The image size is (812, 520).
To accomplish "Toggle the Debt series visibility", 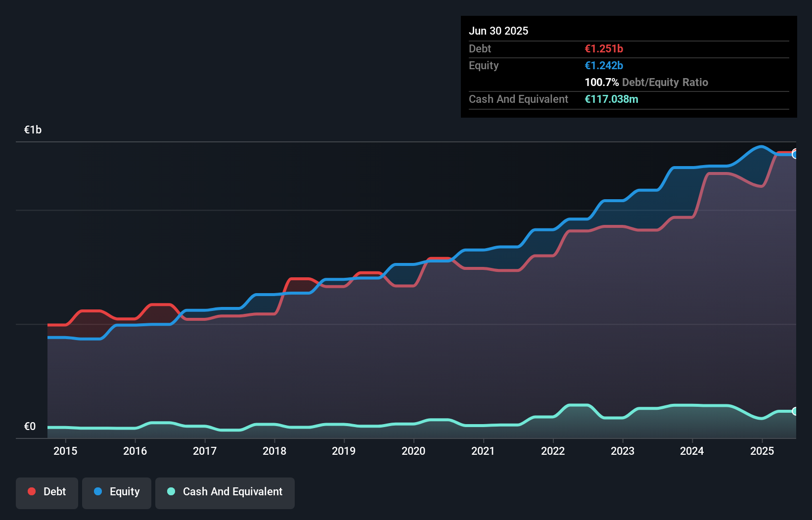I will coord(47,492).
